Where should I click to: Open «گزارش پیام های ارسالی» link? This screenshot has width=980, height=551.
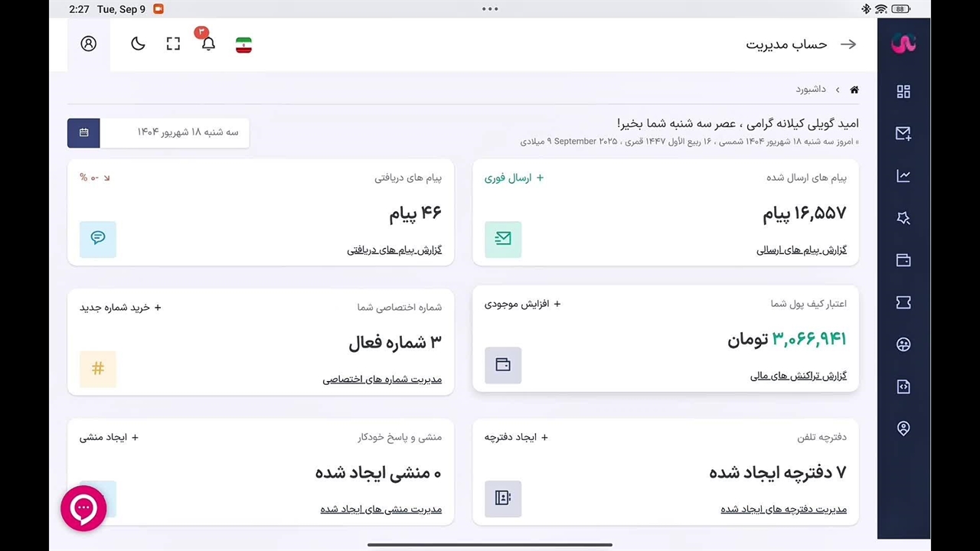click(802, 250)
